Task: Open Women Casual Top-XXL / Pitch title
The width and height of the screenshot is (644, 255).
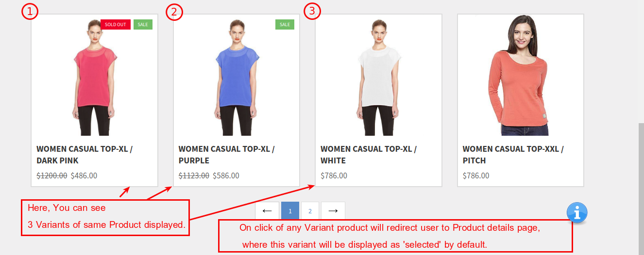Action: (513, 155)
